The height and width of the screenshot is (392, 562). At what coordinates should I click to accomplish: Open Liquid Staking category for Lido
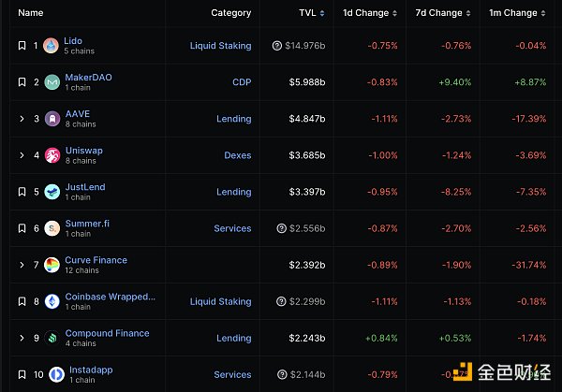point(220,46)
